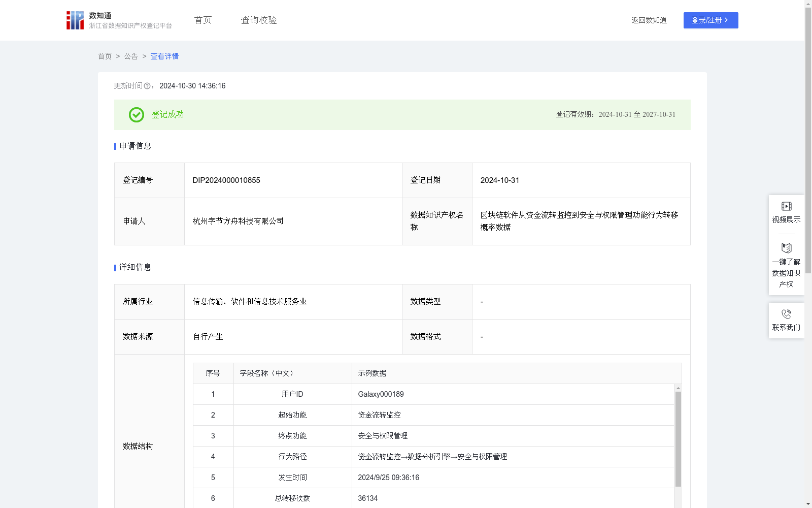Viewport: 812px width, 508px height.
Task: Click sample value 36134
Action: [x=367, y=498]
